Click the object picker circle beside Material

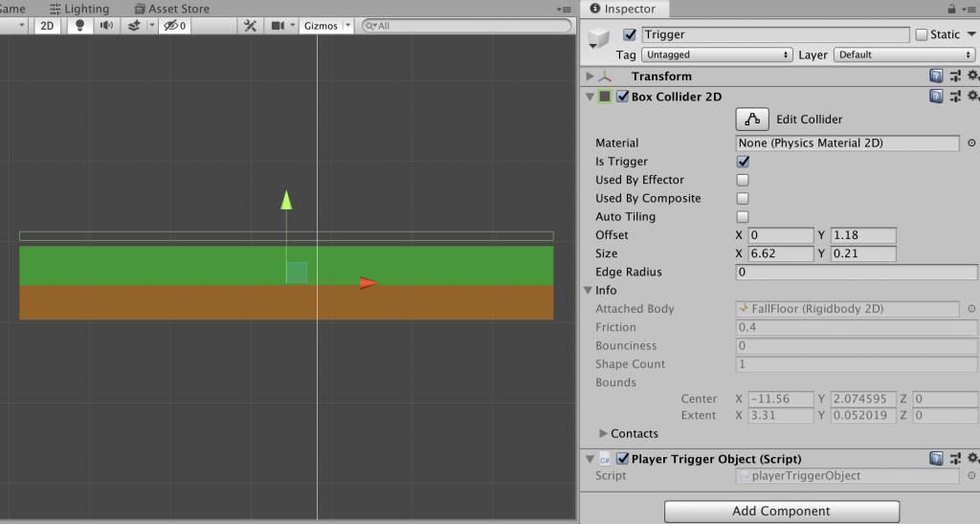971,143
